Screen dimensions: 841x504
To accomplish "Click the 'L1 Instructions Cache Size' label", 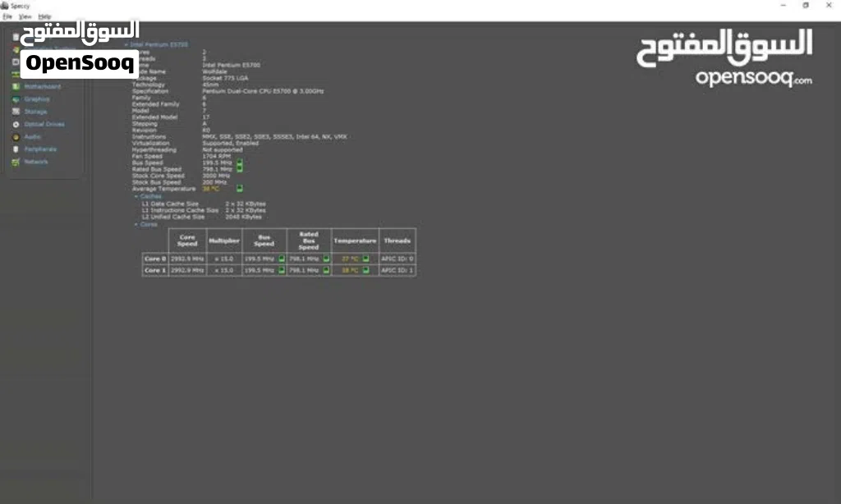I will [180, 210].
